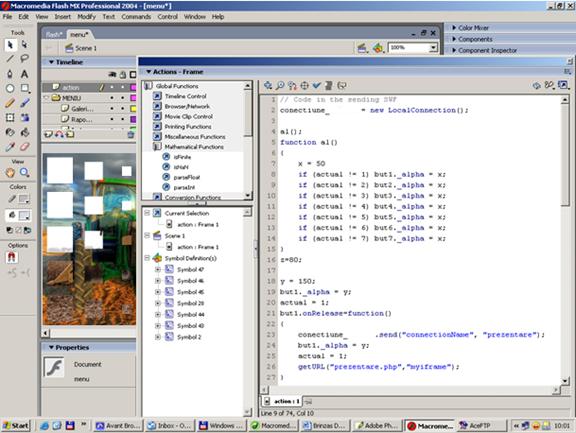The height and width of the screenshot is (433, 576).
Task: Select the Text tool
Action: [25, 74]
